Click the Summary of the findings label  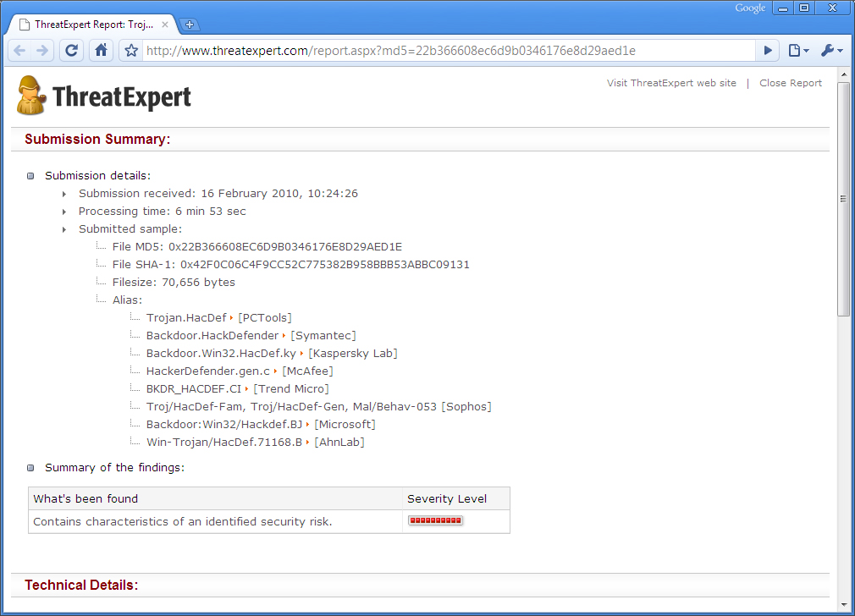(x=114, y=467)
